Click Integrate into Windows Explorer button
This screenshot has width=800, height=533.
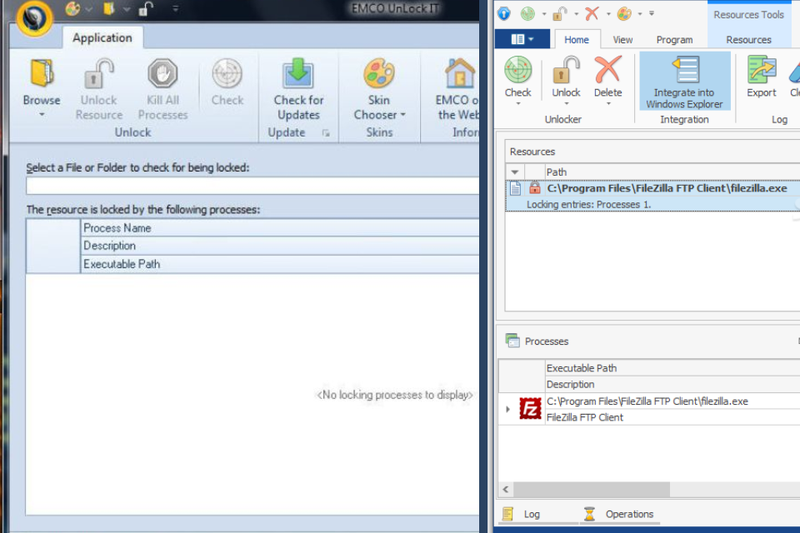684,81
